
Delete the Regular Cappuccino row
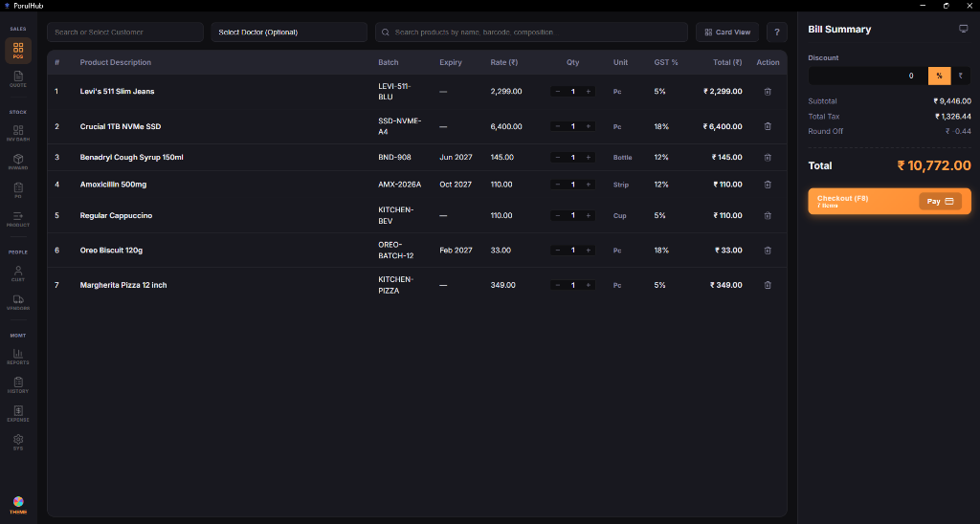coord(768,215)
